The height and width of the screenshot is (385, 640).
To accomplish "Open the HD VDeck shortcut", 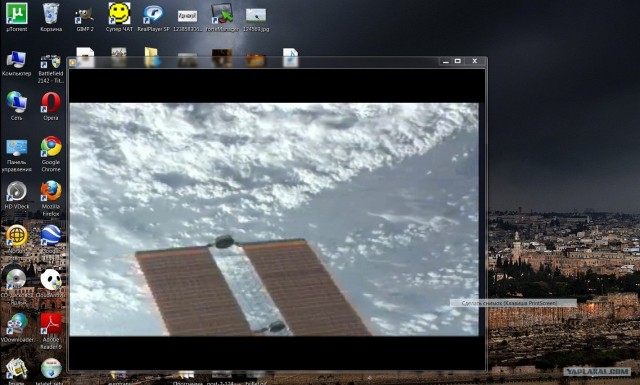I will click(x=17, y=196).
